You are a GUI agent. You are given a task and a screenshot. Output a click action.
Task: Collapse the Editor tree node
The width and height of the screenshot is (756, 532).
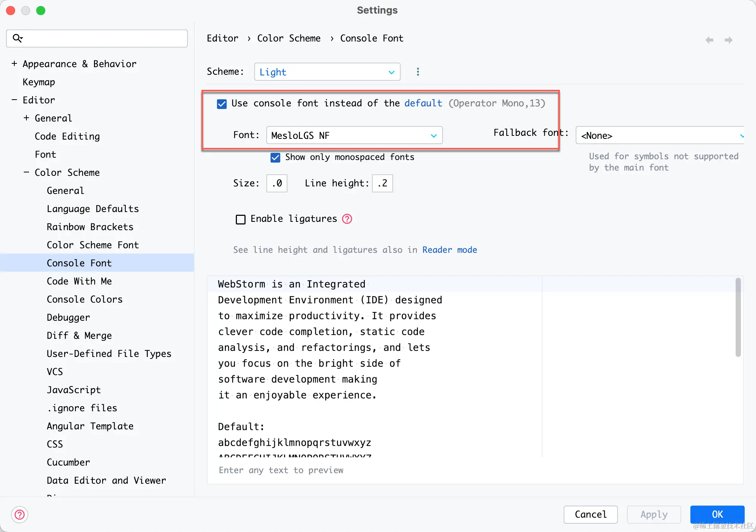point(14,100)
